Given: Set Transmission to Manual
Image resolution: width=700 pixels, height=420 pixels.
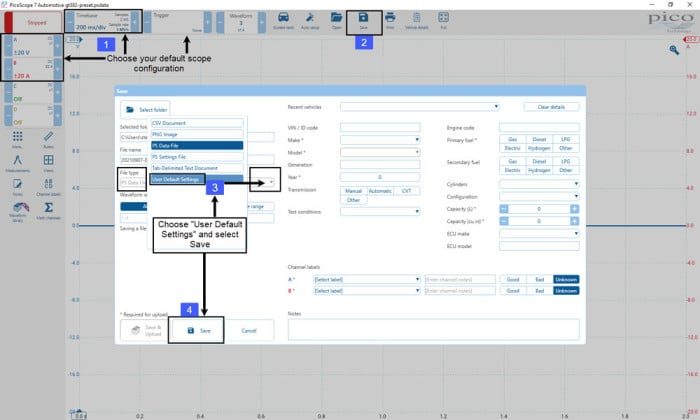Looking at the screenshot, I should click(353, 191).
